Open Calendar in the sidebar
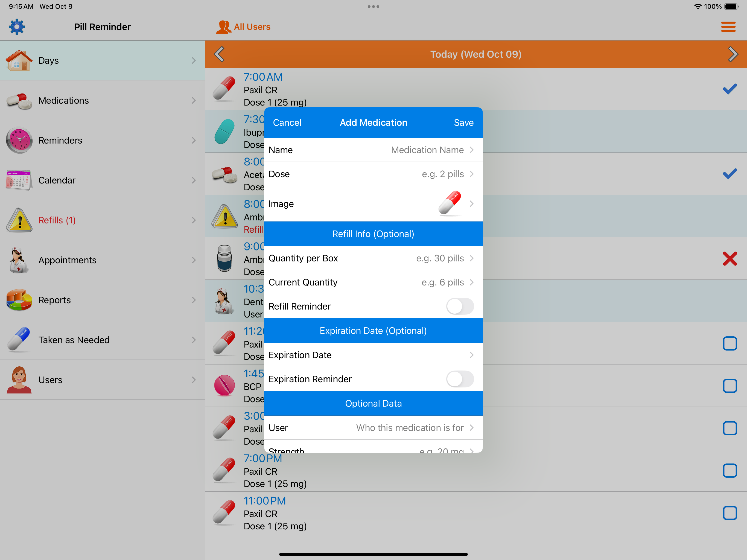Image resolution: width=747 pixels, height=560 pixels. [x=102, y=180]
